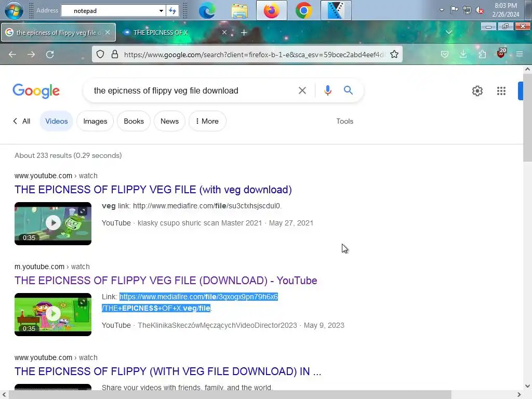Clear the search query with X
Viewport: 532px width, 399px height.
pos(302,90)
